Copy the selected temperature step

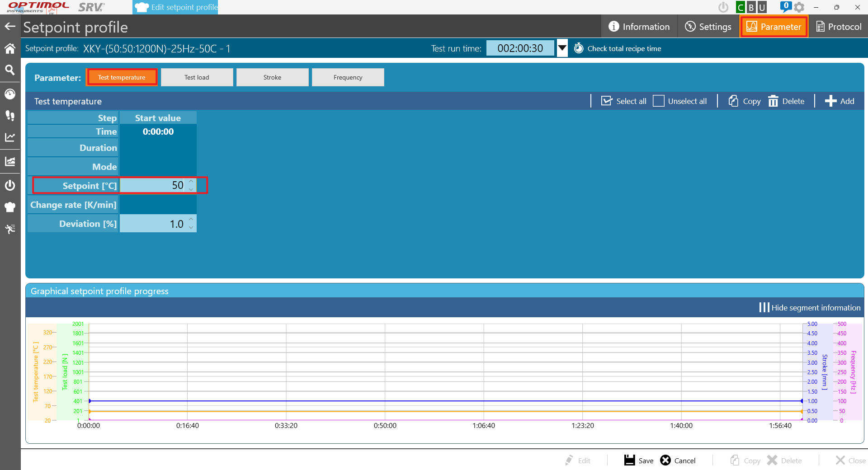tap(745, 101)
